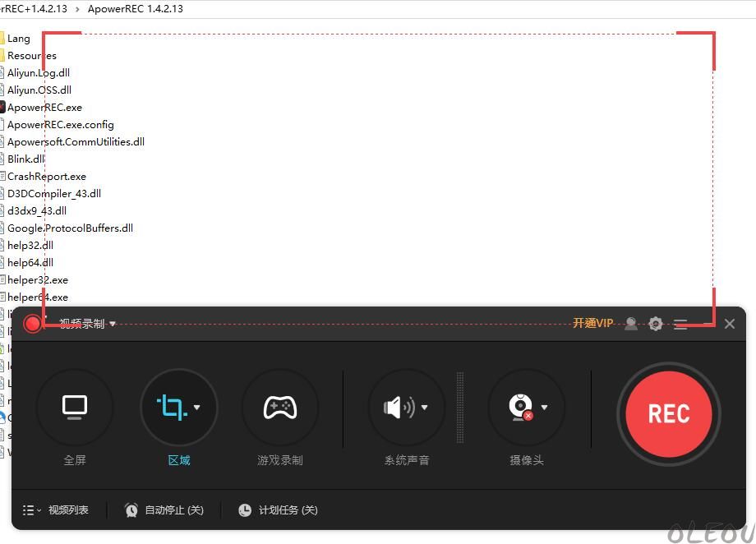Select the Resources folder in Explorer
The image size is (756, 544).
[32, 55]
